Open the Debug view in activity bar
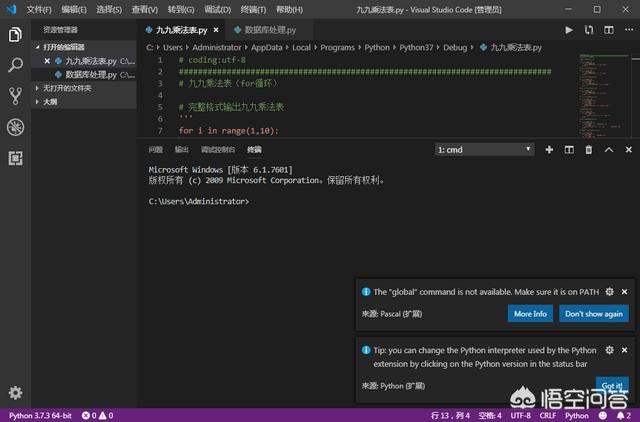 [15, 127]
